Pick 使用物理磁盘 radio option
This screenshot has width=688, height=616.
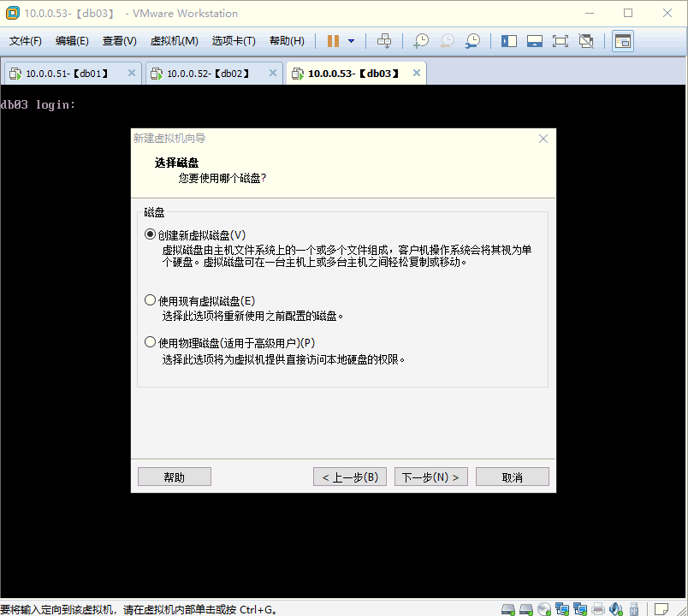click(x=151, y=342)
